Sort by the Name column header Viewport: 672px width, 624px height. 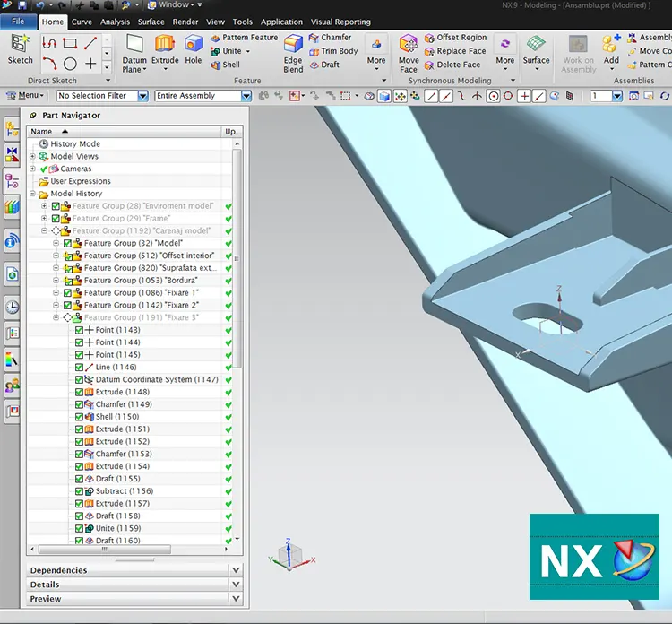125,132
